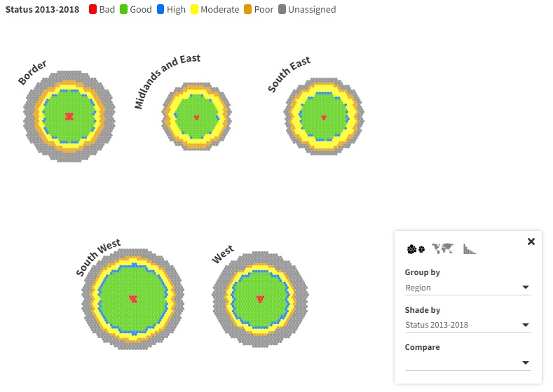Toggle the blue High legend entry

pos(171,10)
